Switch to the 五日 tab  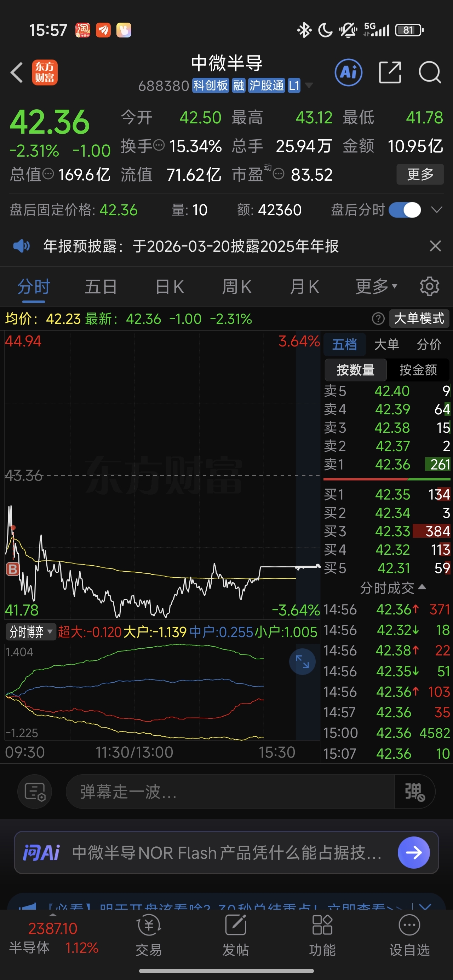pos(101,286)
